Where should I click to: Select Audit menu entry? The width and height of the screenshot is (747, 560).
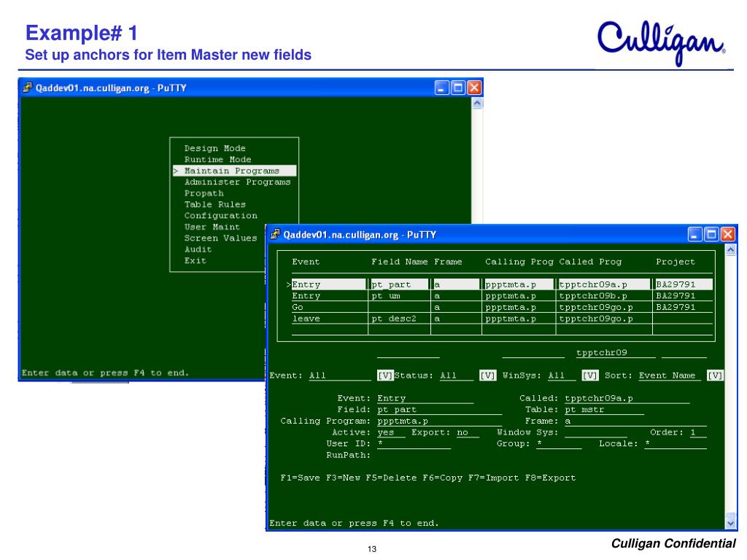[x=198, y=249]
